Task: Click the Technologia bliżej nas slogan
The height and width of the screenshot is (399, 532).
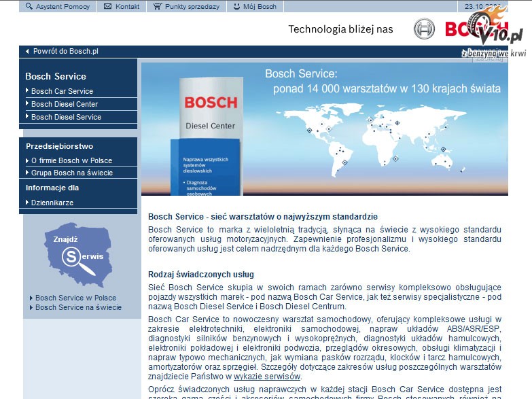Action: click(340, 29)
